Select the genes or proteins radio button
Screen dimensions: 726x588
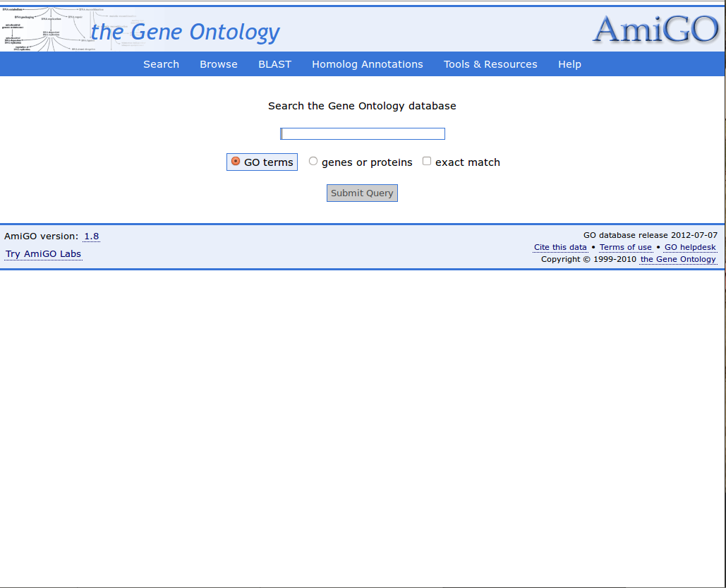pyautogui.click(x=313, y=162)
